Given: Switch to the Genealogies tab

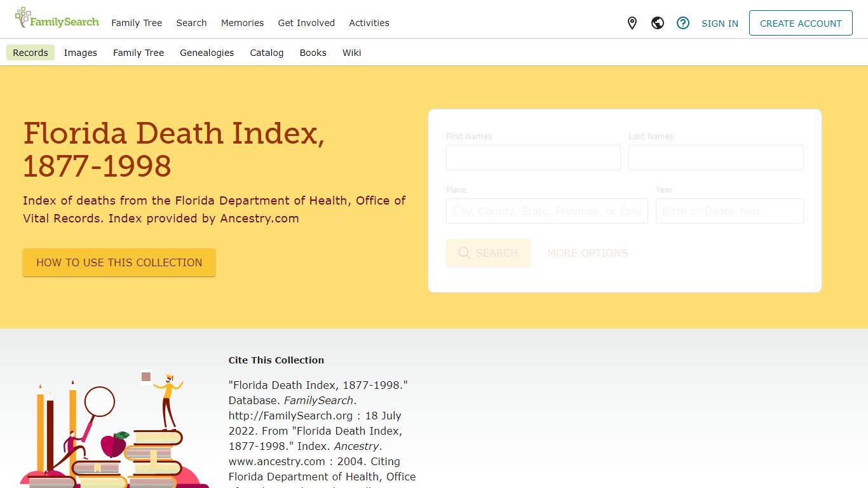Looking at the screenshot, I should [x=207, y=53].
